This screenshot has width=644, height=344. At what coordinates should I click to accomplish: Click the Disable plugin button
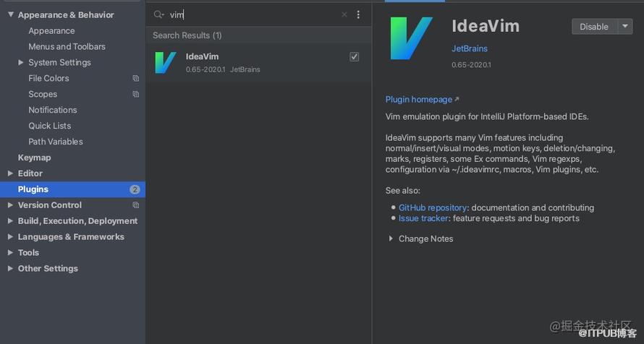(594, 26)
